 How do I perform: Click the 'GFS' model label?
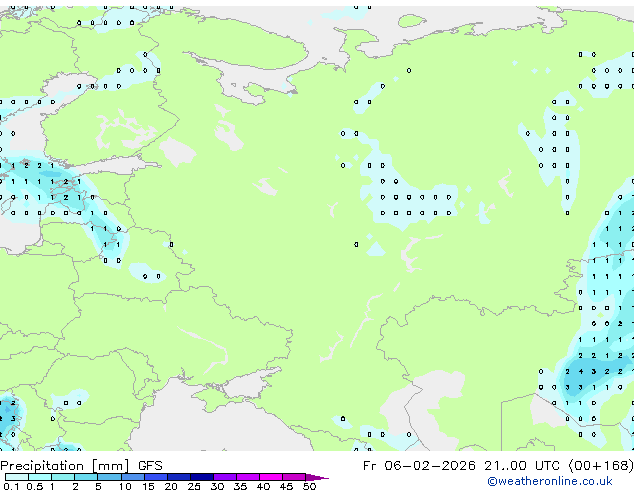(150, 466)
